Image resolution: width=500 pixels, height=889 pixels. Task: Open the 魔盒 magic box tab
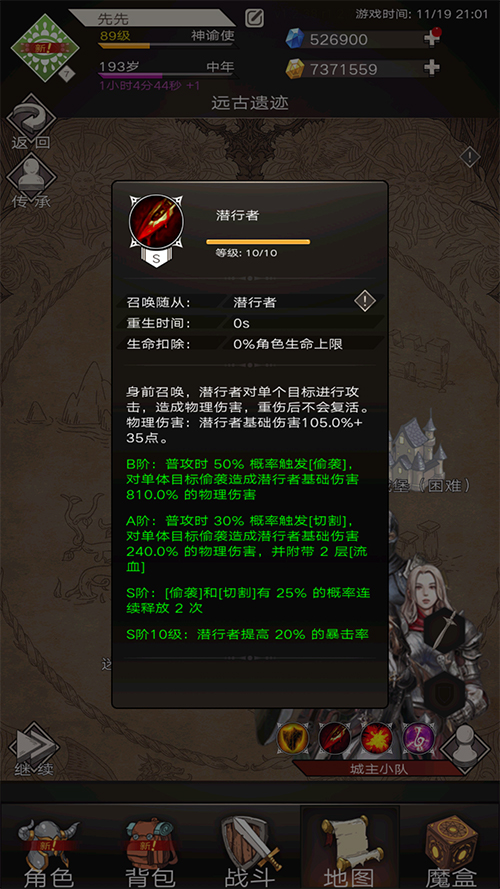451,848
